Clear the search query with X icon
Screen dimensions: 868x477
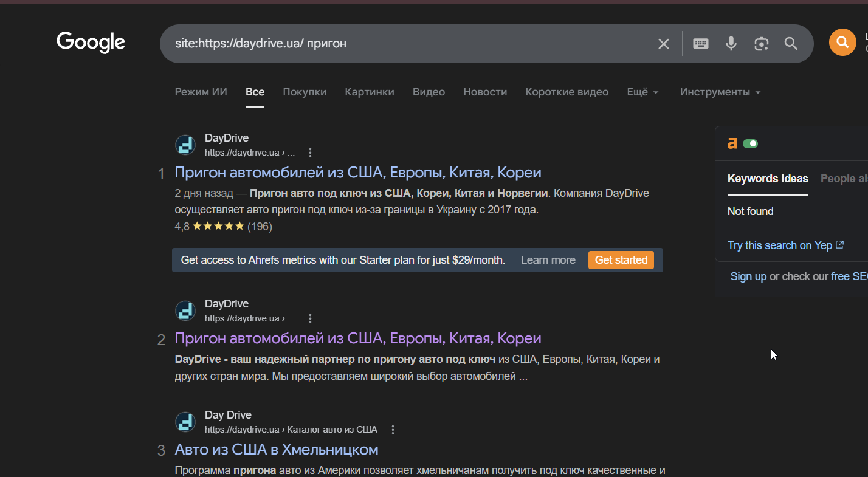click(663, 44)
